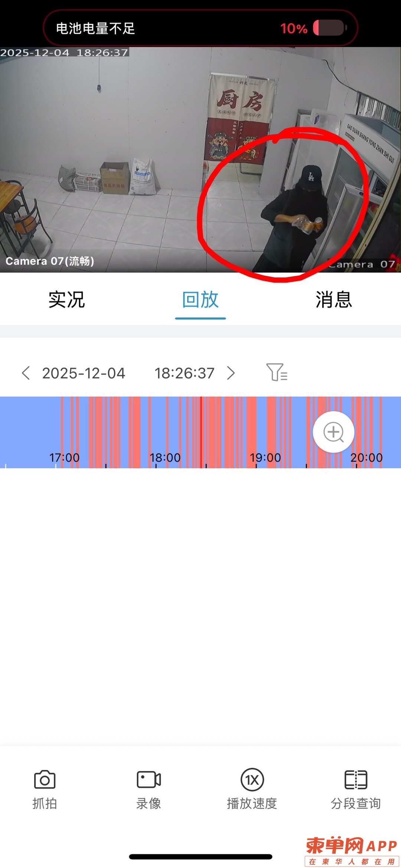401x868 pixels.
Task: Seek to 20:00 on the timeline
Action: [x=366, y=458]
